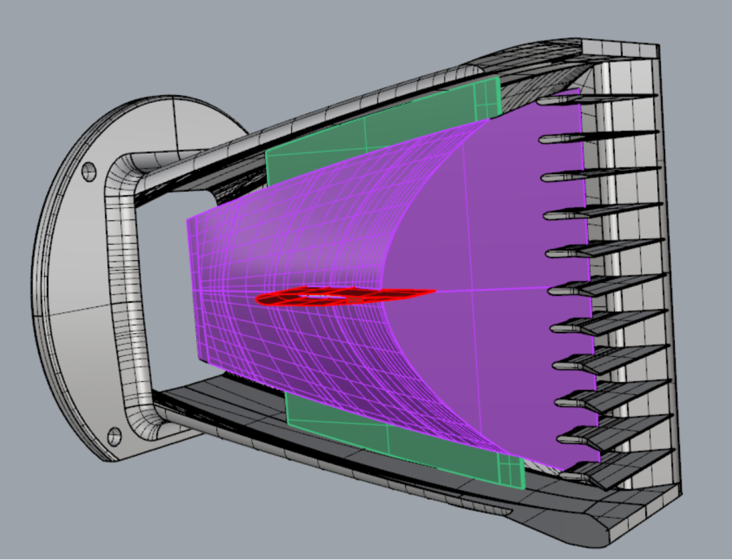Select the narrow green strip at upper panel end
The image size is (732, 560).
[487, 99]
